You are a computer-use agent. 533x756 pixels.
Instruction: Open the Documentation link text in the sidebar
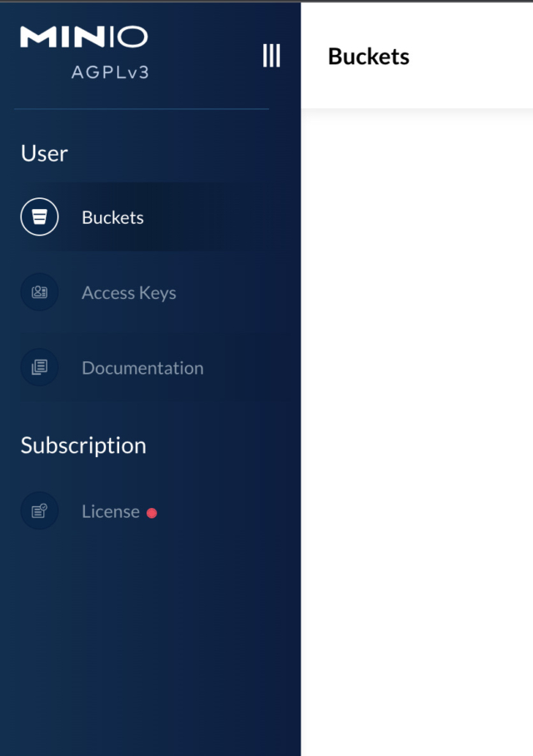142,368
